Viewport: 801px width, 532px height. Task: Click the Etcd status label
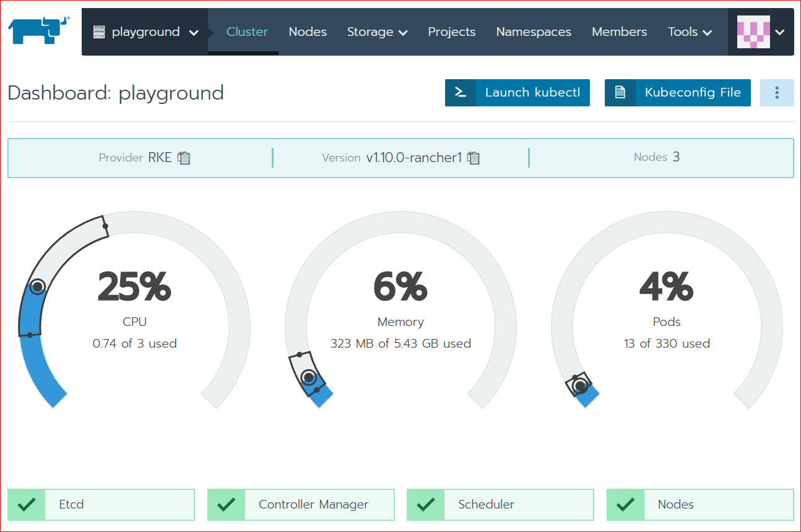point(71,505)
